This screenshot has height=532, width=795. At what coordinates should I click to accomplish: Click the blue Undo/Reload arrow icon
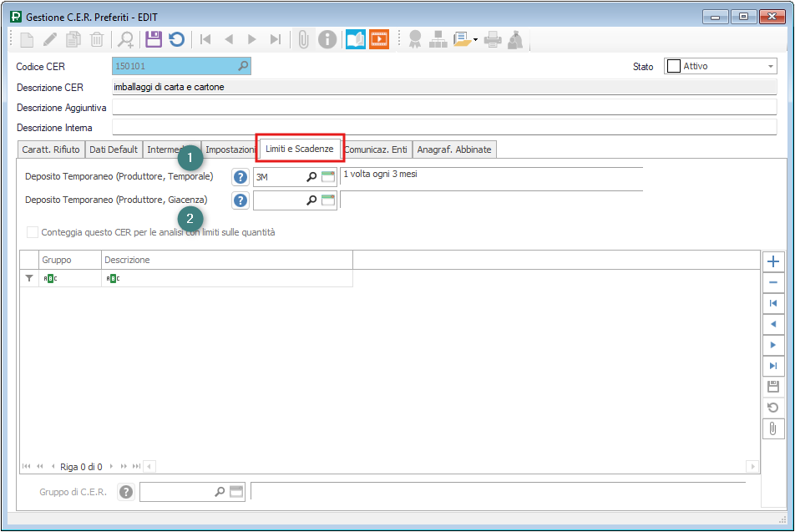(x=176, y=39)
